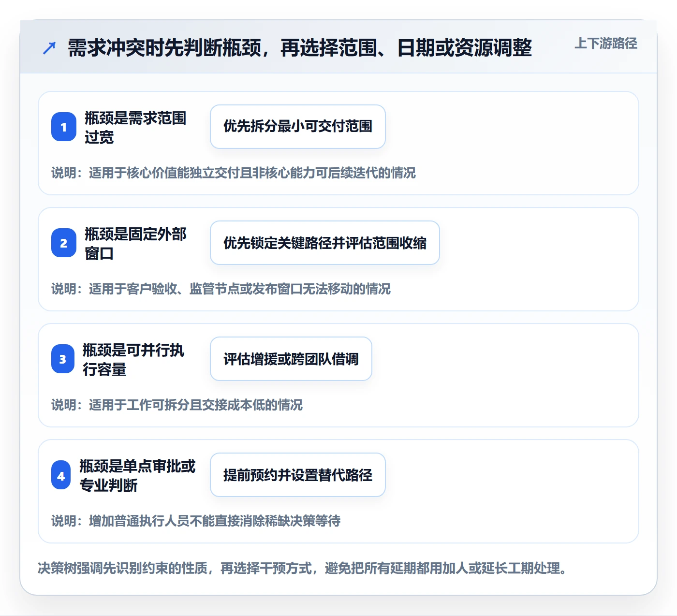The height and width of the screenshot is (616, 677).
Task: Click 优先锁定关键路径并评估范围收缩 action box
Action: 325,243
